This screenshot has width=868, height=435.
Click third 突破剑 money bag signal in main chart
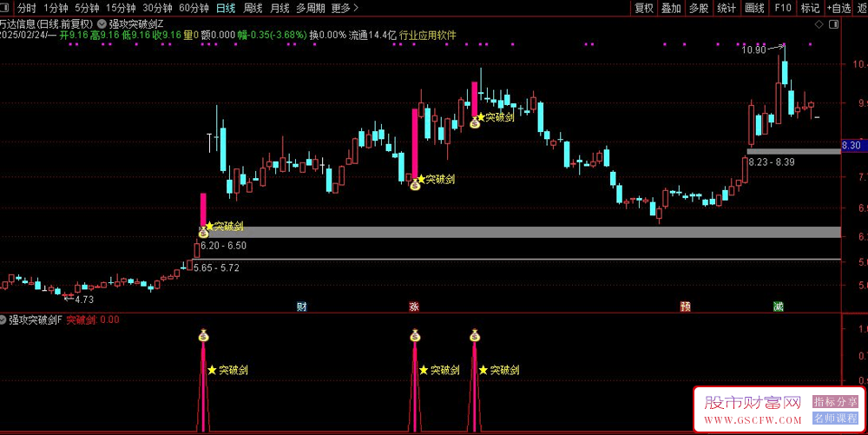pos(475,123)
